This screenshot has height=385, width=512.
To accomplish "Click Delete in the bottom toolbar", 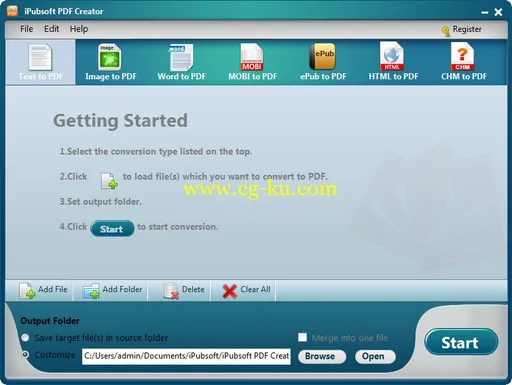I will pyautogui.click(x=184, y=290).
